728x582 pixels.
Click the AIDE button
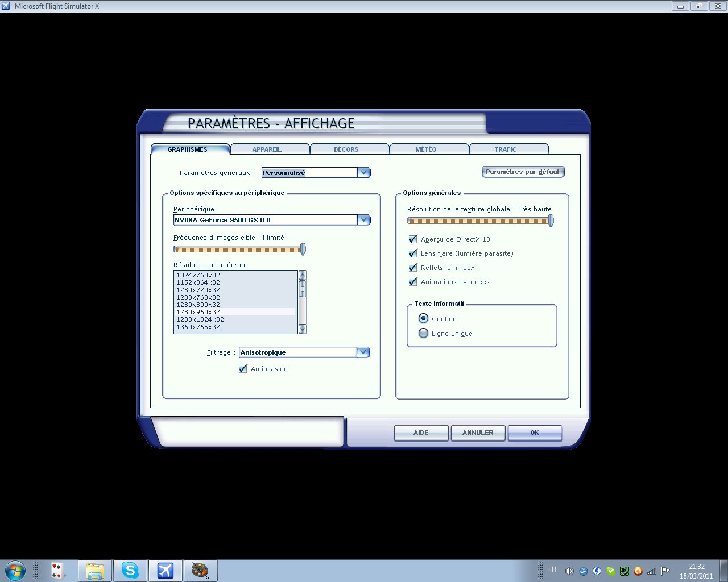(421, 433)
